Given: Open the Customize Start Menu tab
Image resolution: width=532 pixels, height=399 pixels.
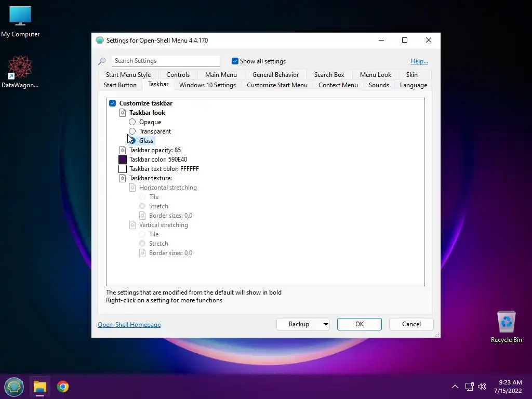Looking at the screenshot, I should (277, 85).
